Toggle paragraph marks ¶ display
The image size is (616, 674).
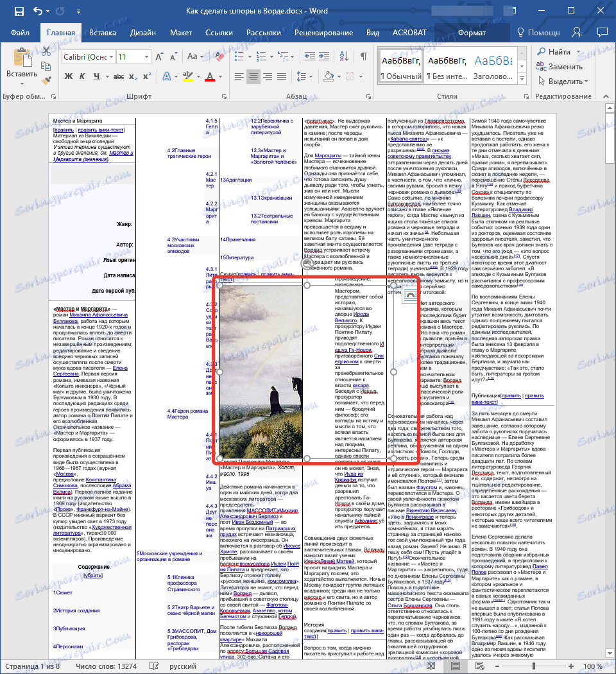(x=363, y=56)
